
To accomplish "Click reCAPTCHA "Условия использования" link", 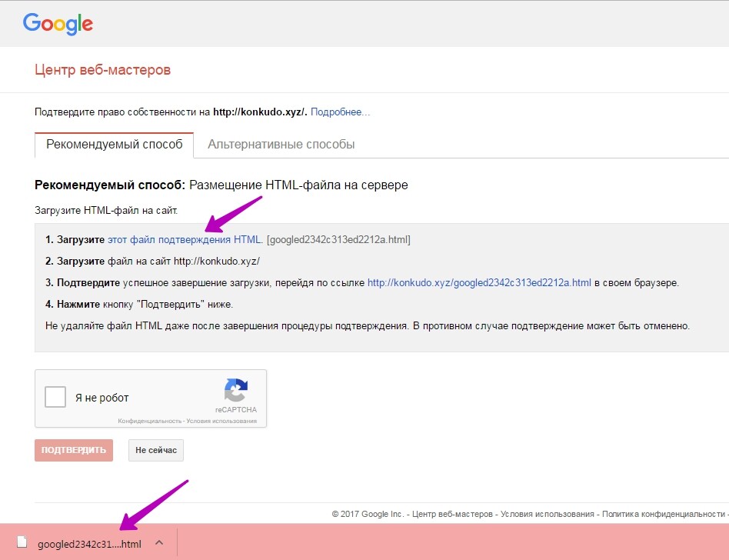I will pos(221,421).
